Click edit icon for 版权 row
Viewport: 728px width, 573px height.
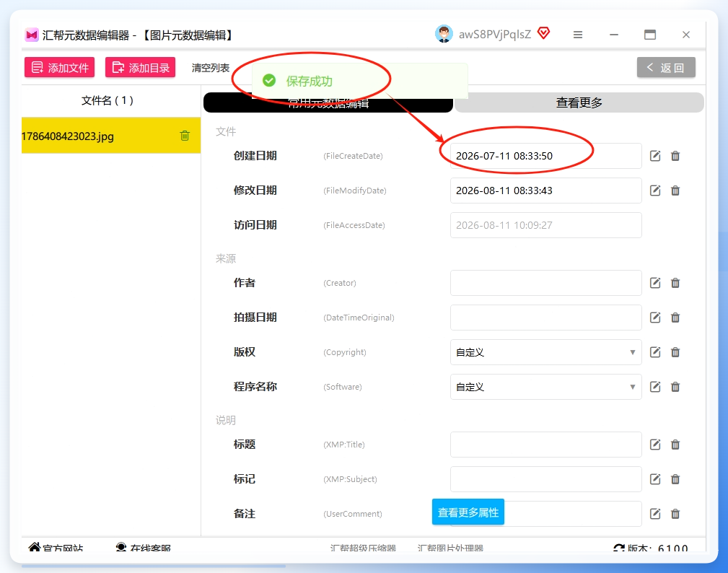pos(654,352)
